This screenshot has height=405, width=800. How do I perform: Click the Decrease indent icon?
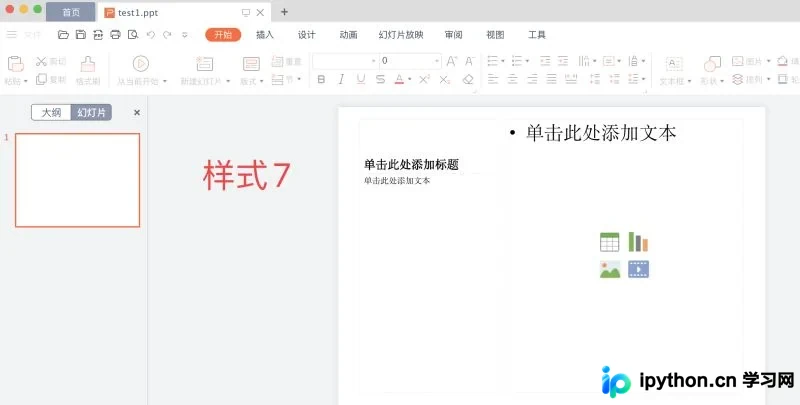click(x=545, y=61)
